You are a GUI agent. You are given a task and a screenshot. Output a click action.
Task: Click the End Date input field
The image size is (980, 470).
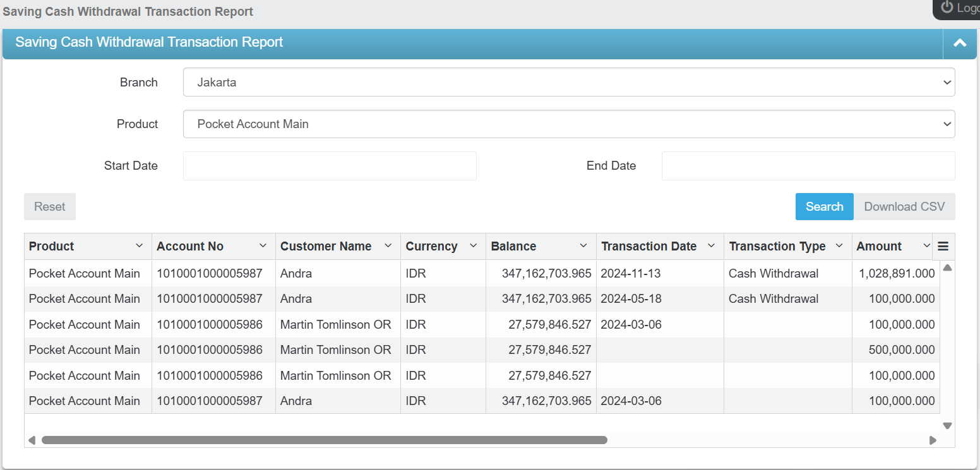click(808, 166)
